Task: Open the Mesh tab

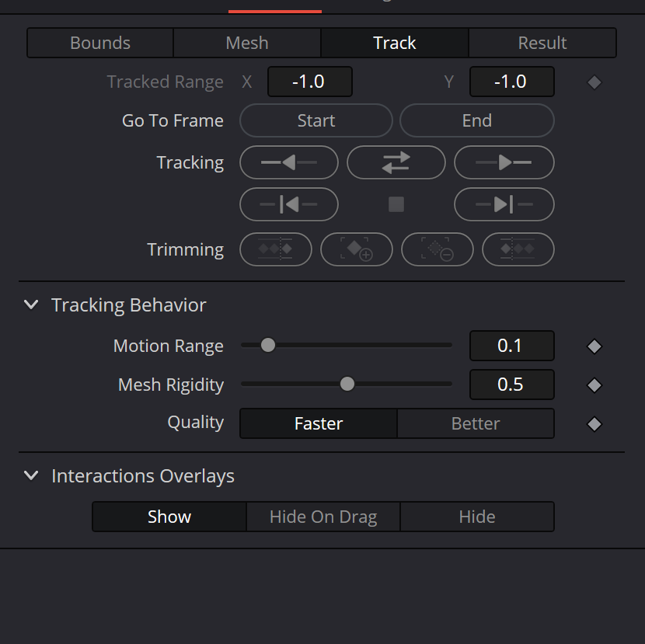Action: pos(247,43)
